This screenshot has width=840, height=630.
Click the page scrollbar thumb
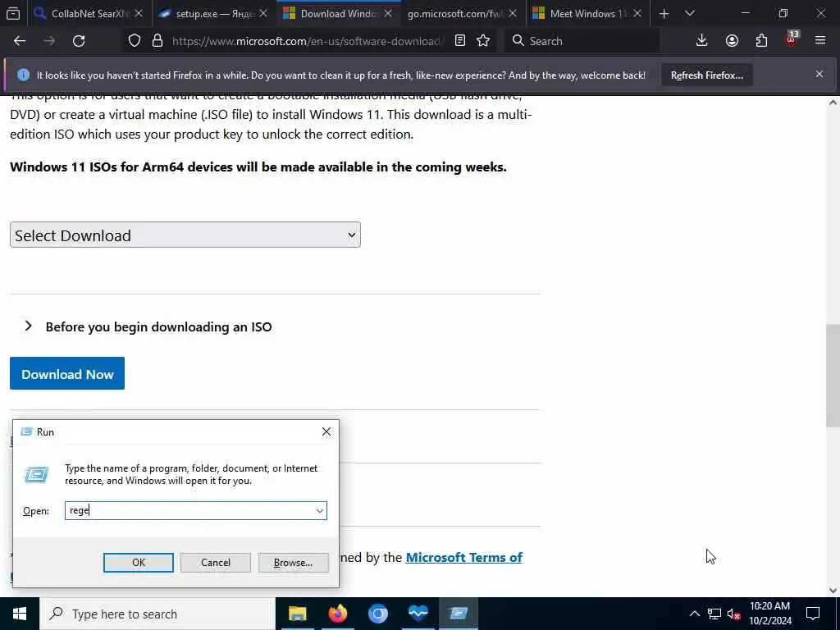tap(833, 375)
